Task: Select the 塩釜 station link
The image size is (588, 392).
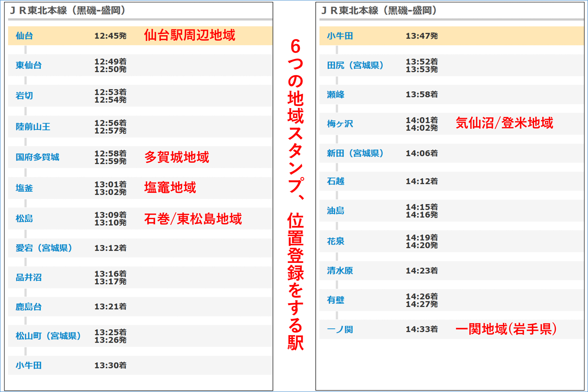Action: (x=24, y=188)
